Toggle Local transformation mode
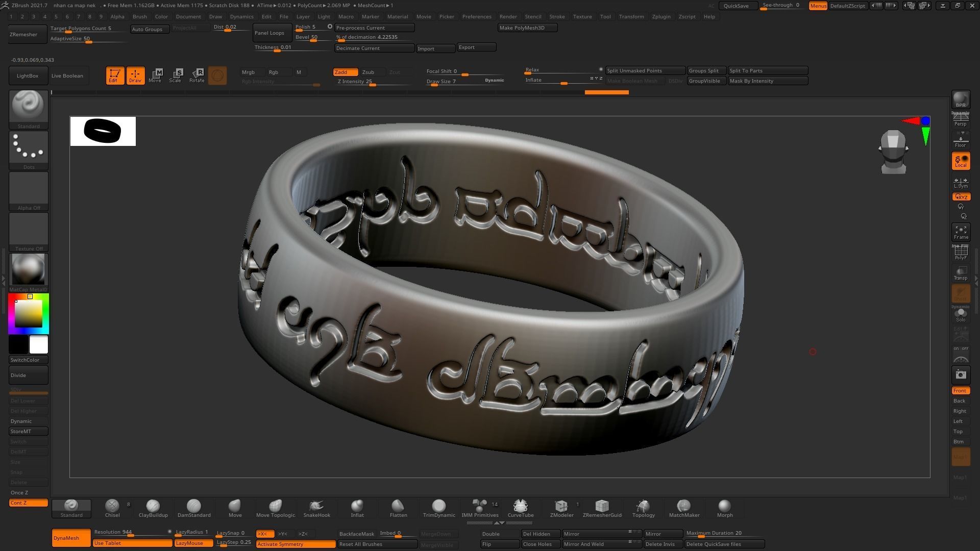 tap(961, 161)
